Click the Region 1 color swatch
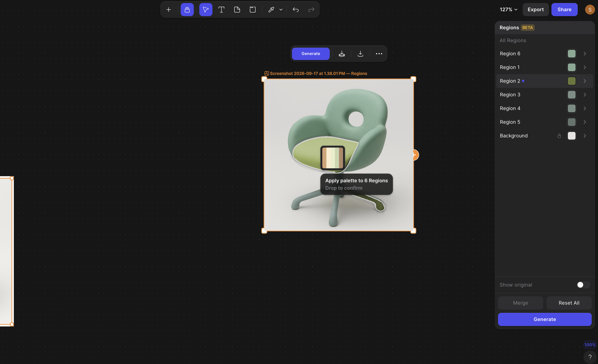 [x=571, y=67]
